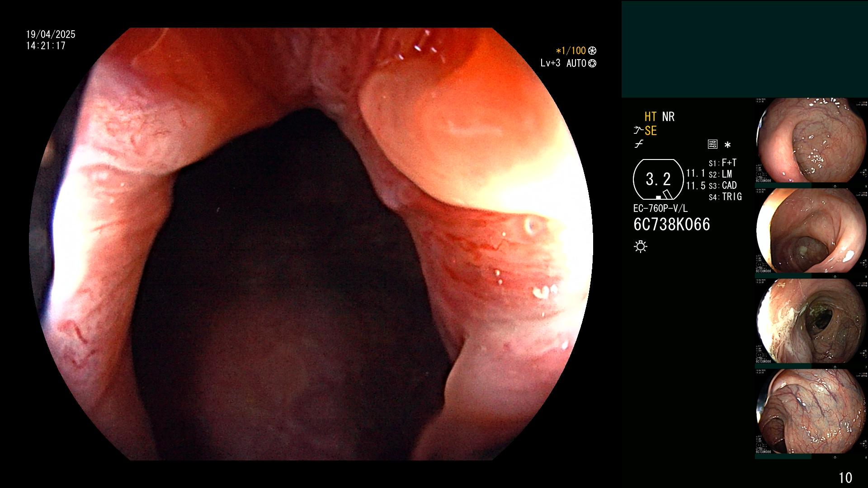Click the scope model EC-760P-V/L
Image resolution: width=868 pixels, height=488 pixels.
pyautogui.click(x=660, y=209)
